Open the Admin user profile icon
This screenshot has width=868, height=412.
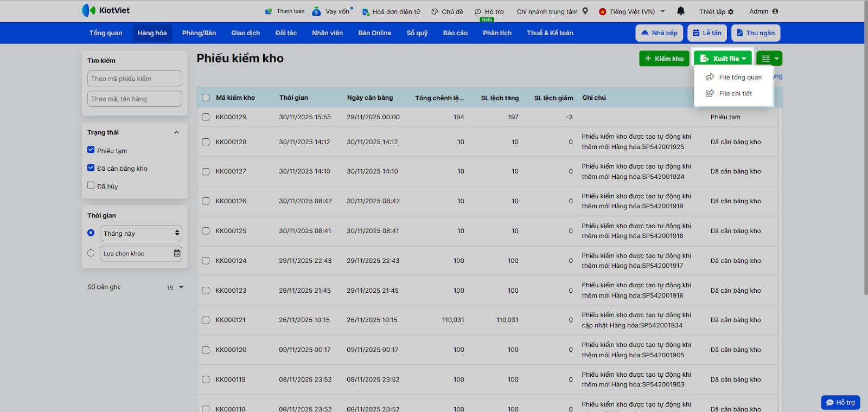775,11
